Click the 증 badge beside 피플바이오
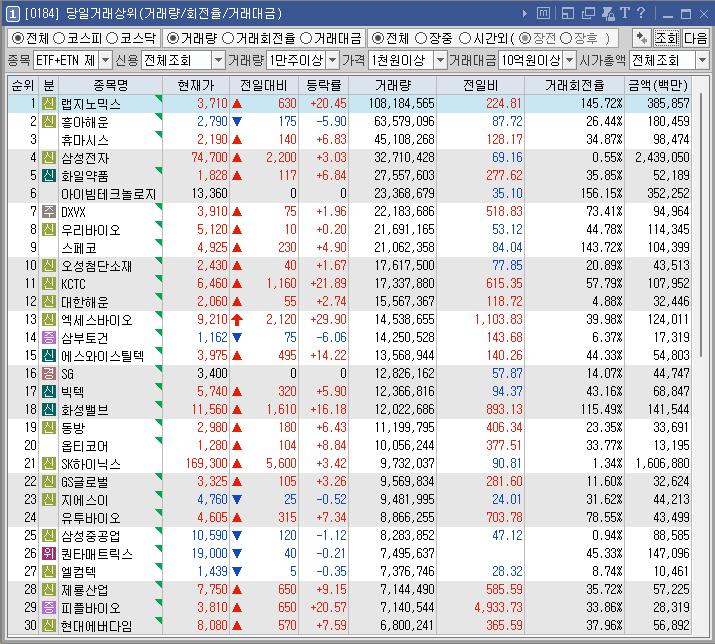715x644 pixels. (x=49, y=607)
